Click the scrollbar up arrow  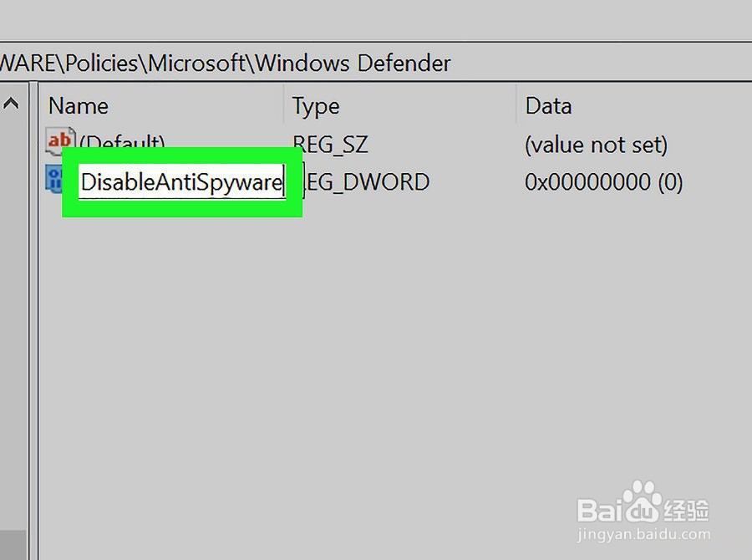(11, 102)
